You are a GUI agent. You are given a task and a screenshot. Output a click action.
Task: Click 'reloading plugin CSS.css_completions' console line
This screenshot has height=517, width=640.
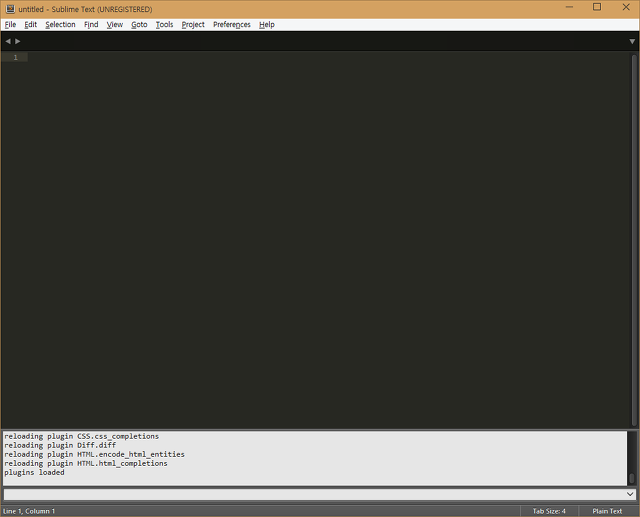82,436
